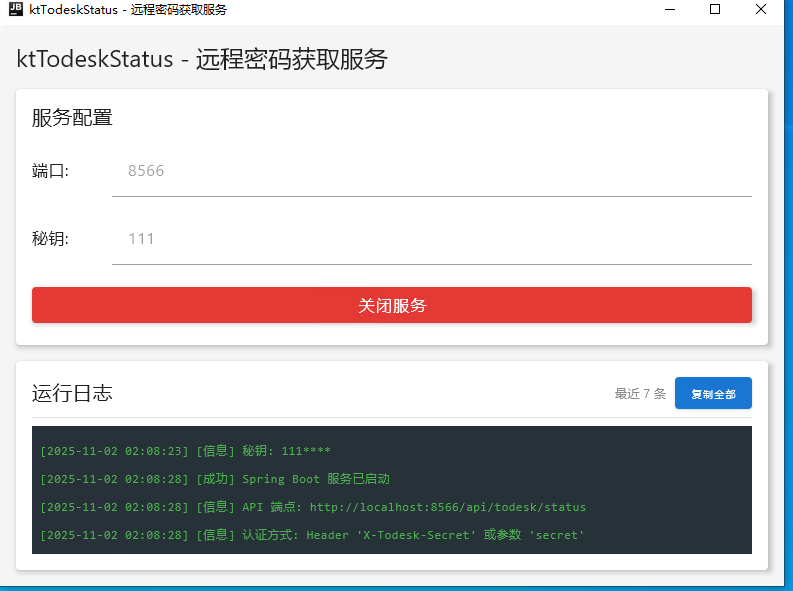Click the blue 复制全部 button
This screenshot has height=591, width=793.
[713, 394]
